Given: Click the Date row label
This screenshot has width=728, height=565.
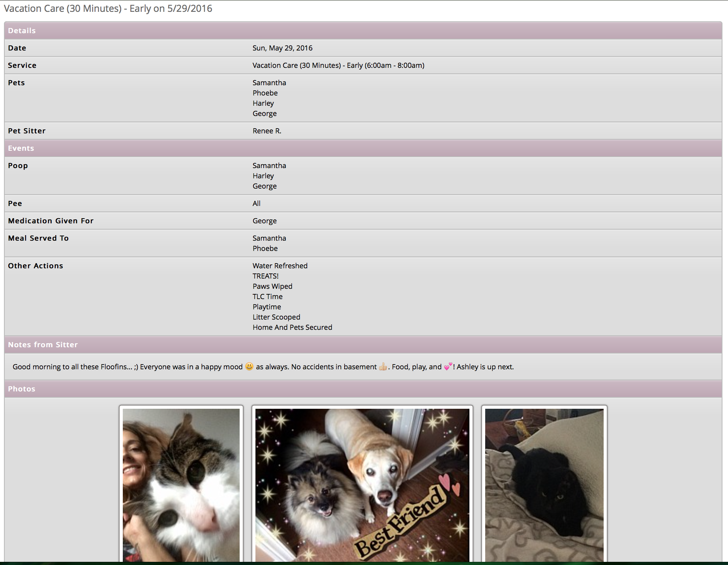Looking at the screenshot, I should (x=17, y=48).
